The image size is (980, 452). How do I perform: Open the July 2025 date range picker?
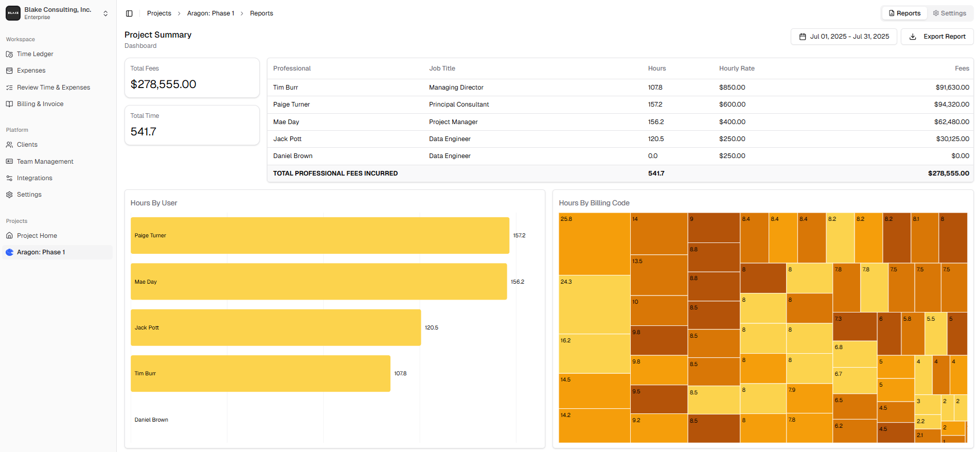point(844,37)
